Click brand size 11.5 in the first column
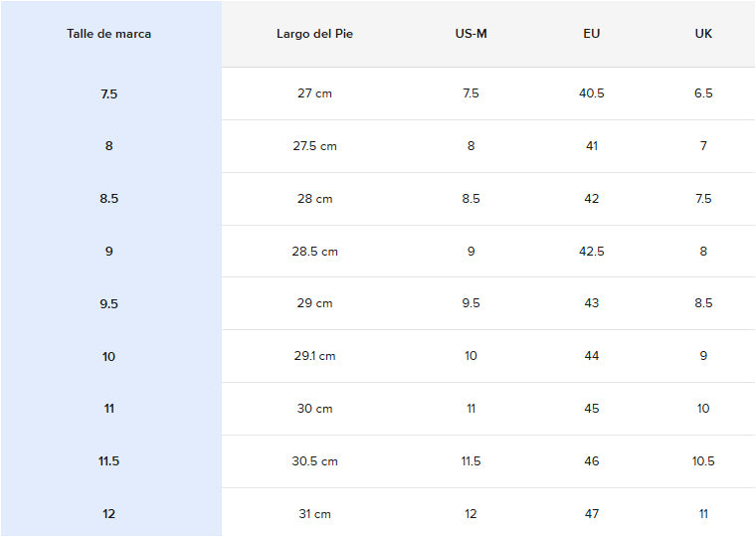The image size is (756, 537). (109, 461)
